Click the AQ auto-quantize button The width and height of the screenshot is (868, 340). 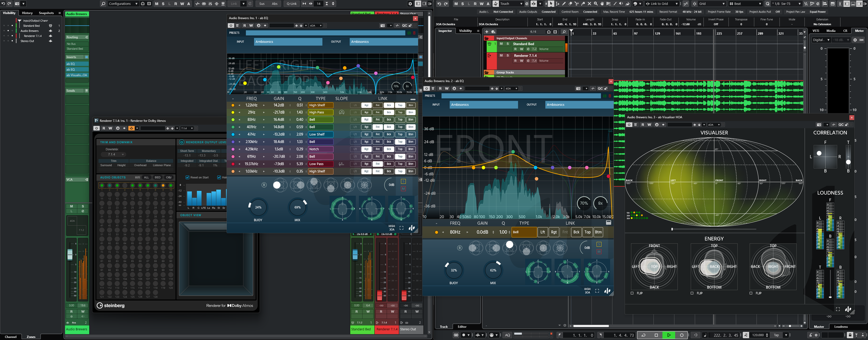(x=508, y=335)
